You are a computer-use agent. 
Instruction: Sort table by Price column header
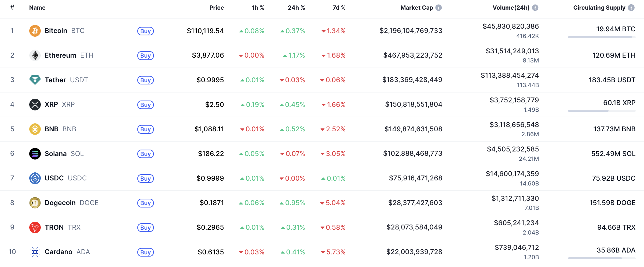217,8
